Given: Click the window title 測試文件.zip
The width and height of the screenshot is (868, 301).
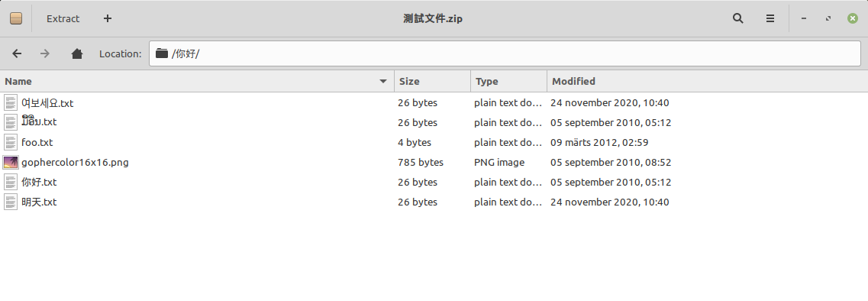Looking at the screenshot, I should pos(433,18).
